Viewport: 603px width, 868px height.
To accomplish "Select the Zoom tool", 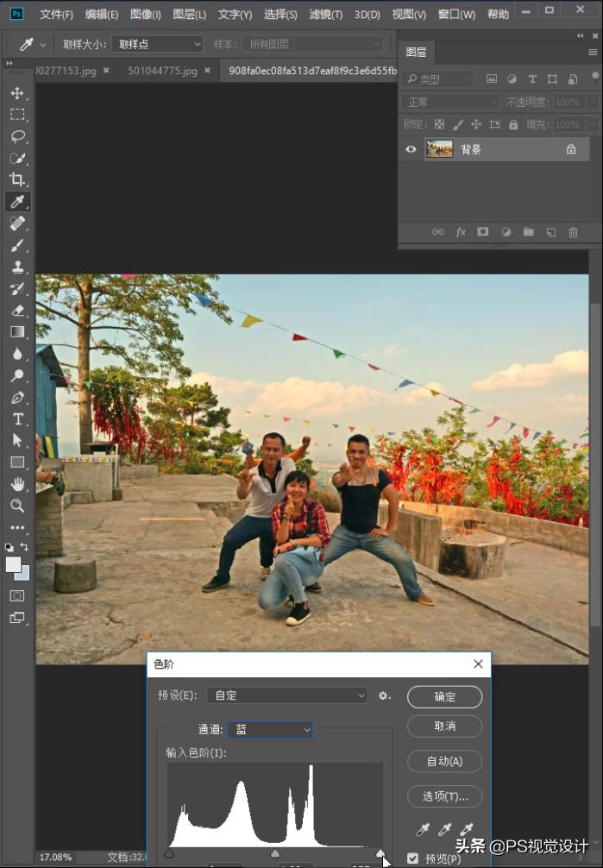I will pyautogui.click(x=17, y=506).
